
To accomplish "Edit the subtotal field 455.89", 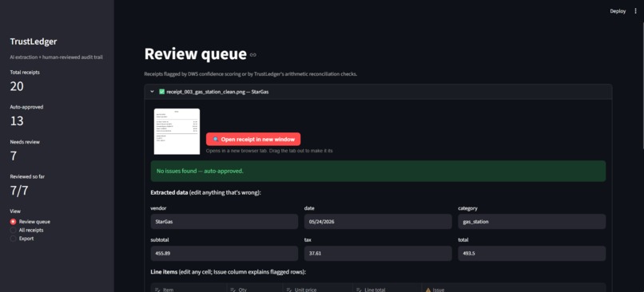I will click(225, 254).
